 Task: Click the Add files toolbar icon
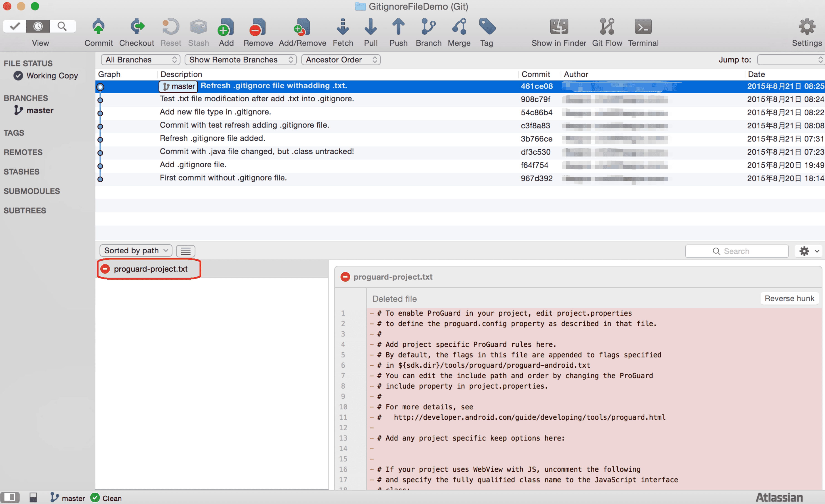point(226,27)
